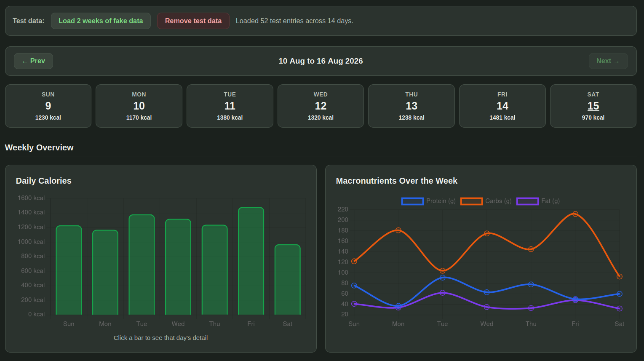
Task: Click the Tuesday calories bar
Action: pyautogui.click(x=142, y=265)
